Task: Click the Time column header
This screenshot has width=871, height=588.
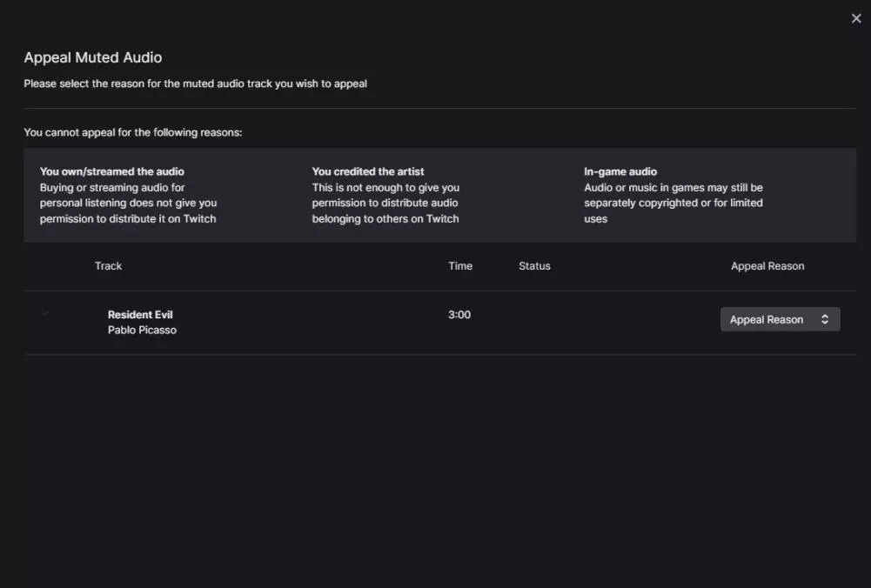Action: [x=460, y=265]
